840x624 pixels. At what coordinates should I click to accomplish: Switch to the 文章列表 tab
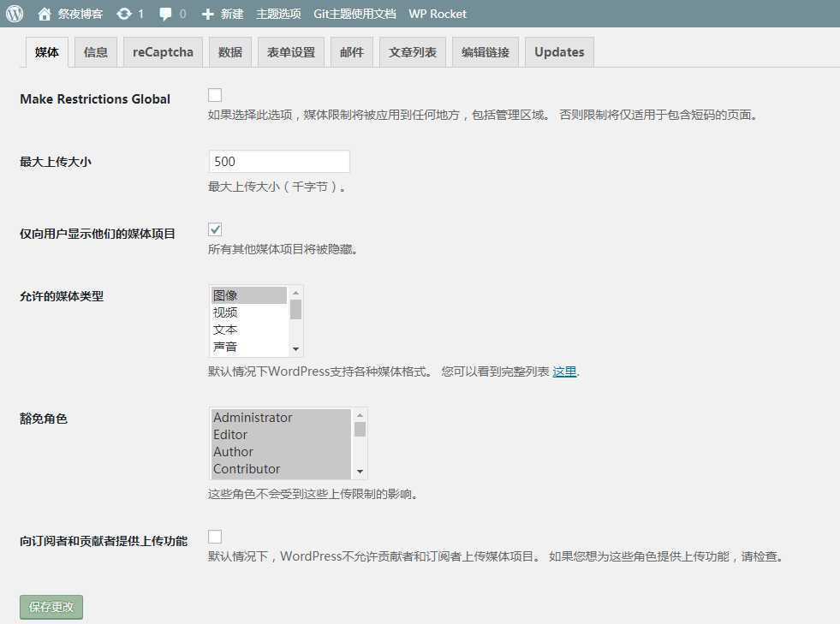(x=413, y=52)
